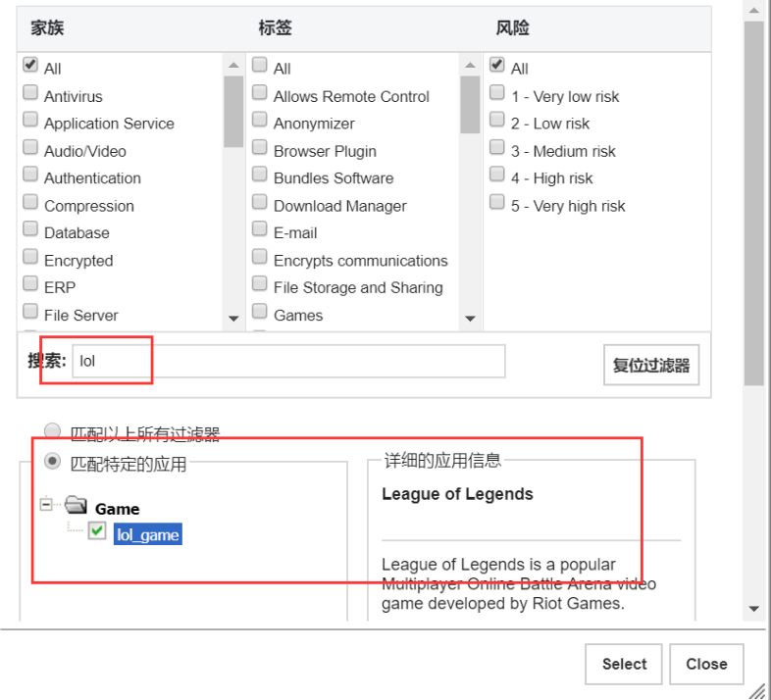Select the 匹配特定的应用 radio button

click(x=52, y=461)
